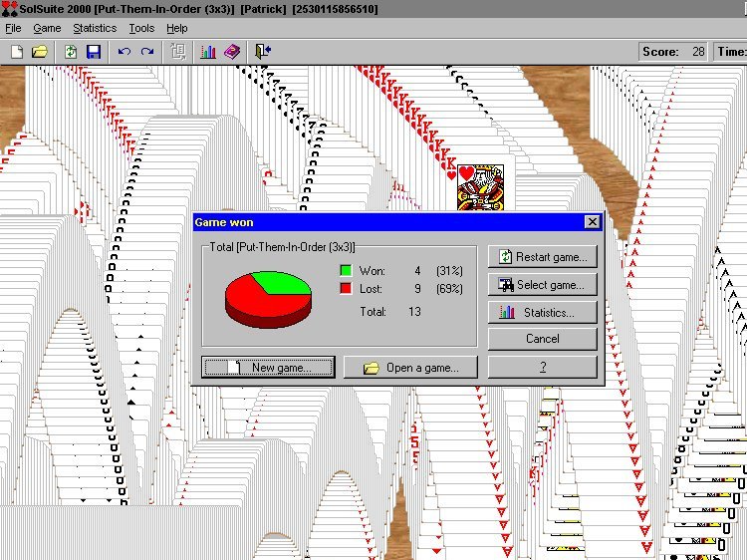Click the Restart game toolbar icon
The width and height of the screenshot is (747, 560).
(71, 52)
